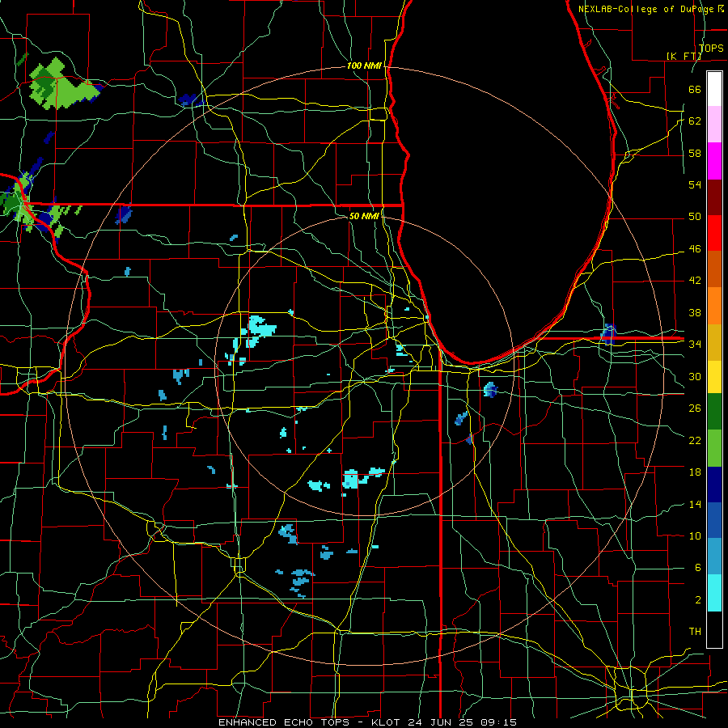Click the "54" legend value

pyautogui.click(x=695, y=184)
